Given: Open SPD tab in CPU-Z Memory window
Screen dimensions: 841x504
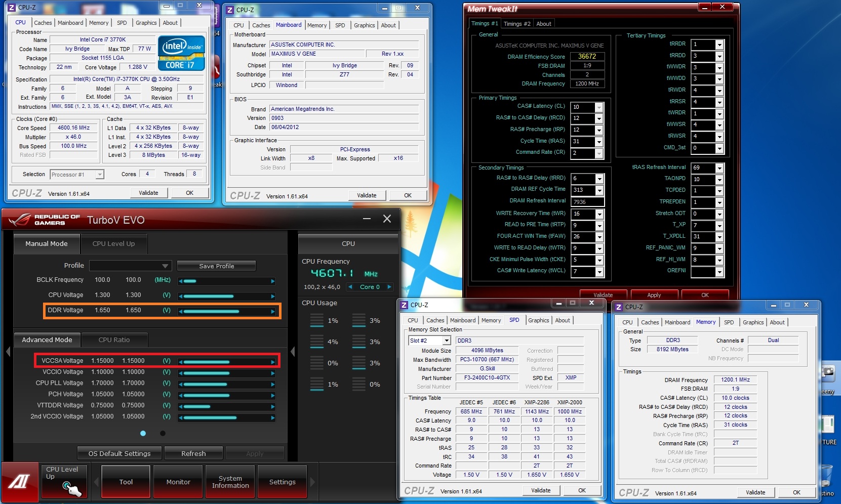Looking at the screenshot, I should pos(729,322).
